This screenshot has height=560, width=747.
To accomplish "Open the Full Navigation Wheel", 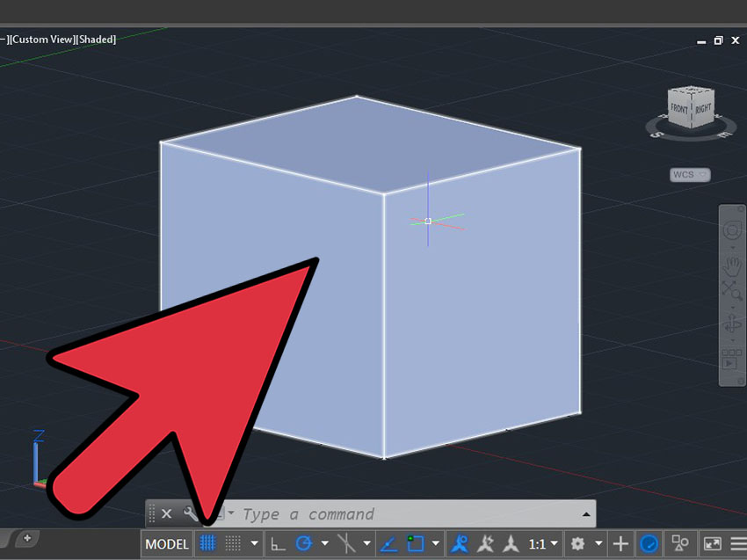I will pyautogui.click(x=732, y=230).
